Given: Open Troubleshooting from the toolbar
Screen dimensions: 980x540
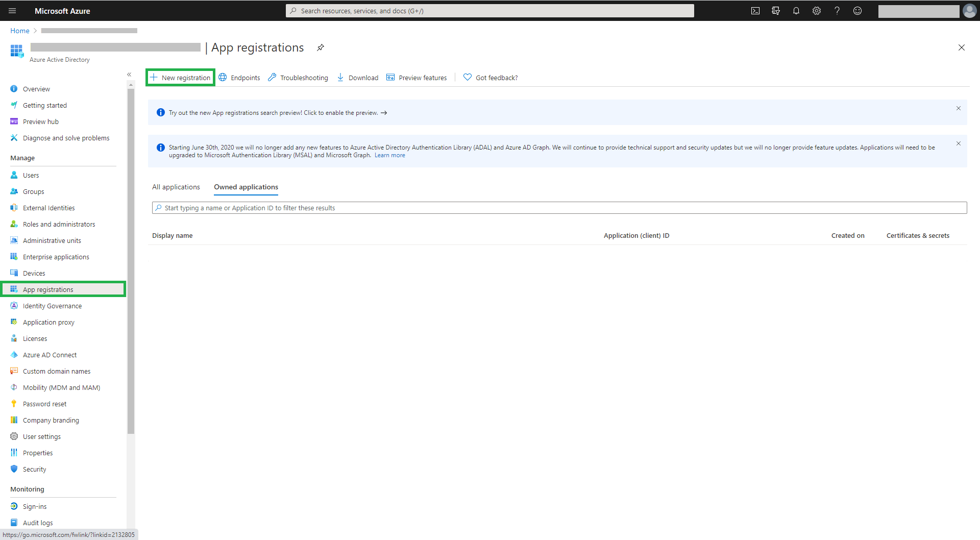Looking at the screenshot, I should pyautogui.click(x=298, y=78).
